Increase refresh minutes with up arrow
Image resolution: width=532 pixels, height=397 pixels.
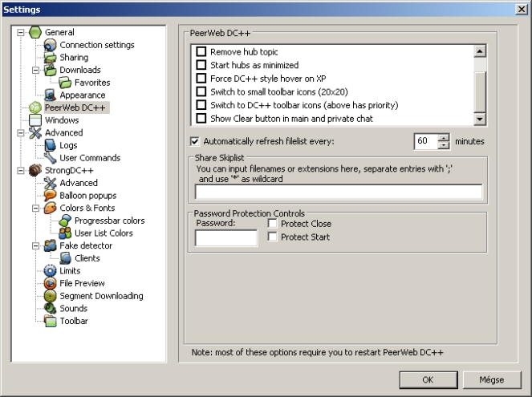point(444,137)
